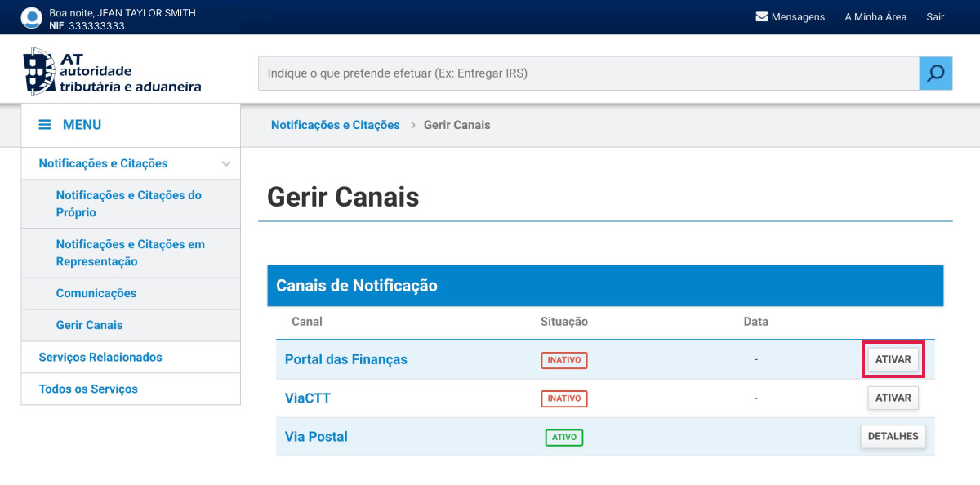Open Todos os Serviços
This screenshot has height=485, width=980.
[x=88, y=389]
